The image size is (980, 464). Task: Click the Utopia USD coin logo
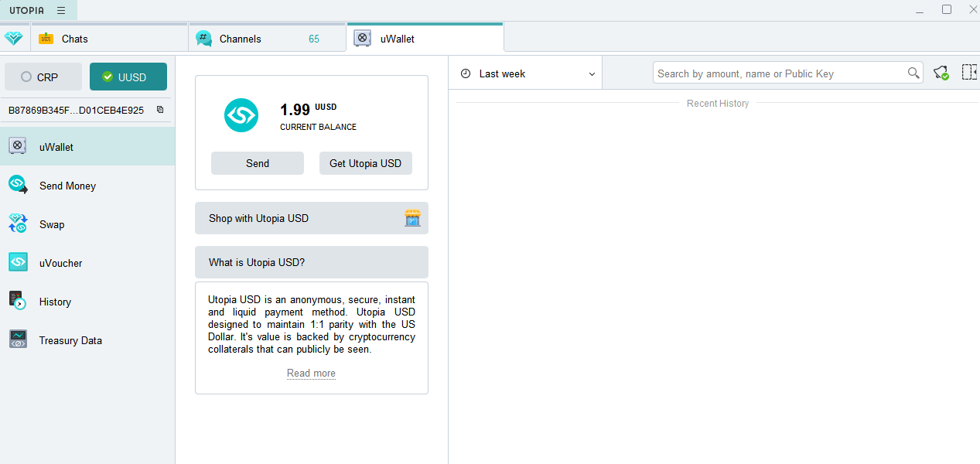click(241, 115)
